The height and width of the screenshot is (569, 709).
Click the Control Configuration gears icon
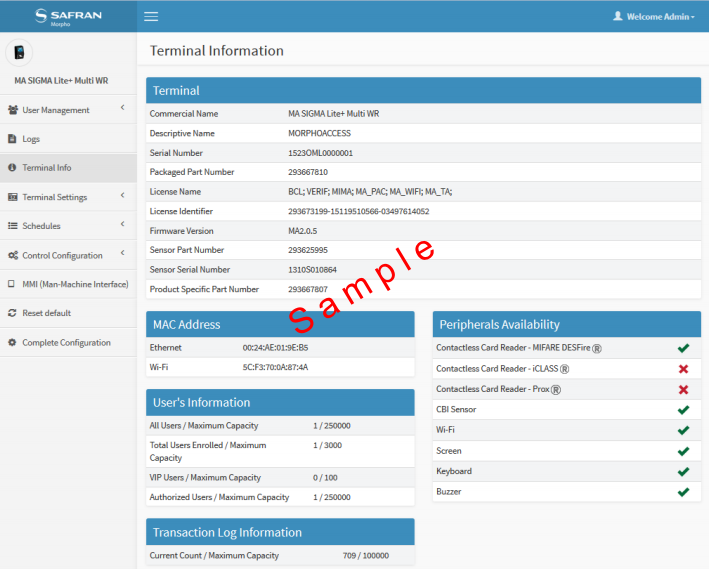point(13,255)
